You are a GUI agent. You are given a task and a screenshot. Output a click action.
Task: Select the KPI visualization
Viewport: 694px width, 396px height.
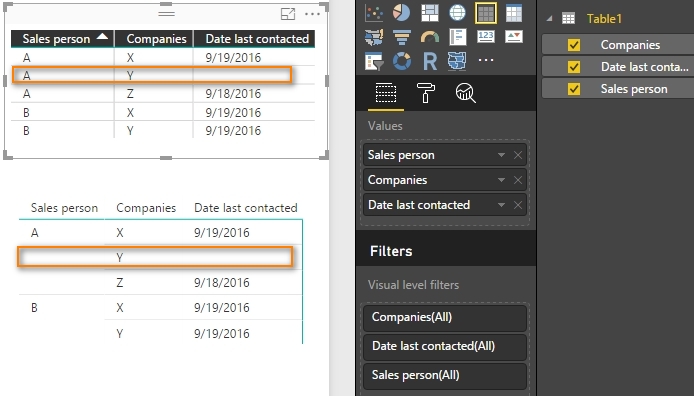[x=513, y=36]
